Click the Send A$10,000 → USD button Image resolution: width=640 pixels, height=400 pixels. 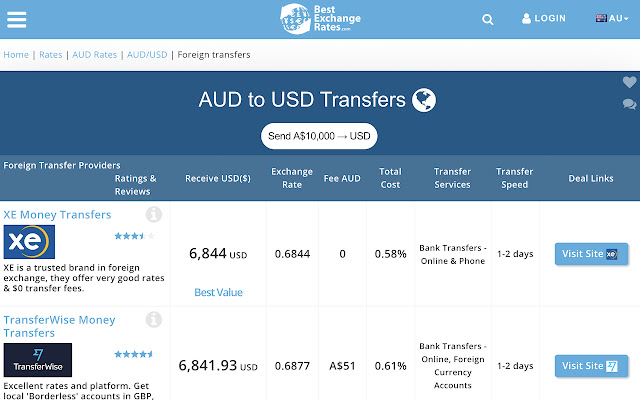(319, 136)
